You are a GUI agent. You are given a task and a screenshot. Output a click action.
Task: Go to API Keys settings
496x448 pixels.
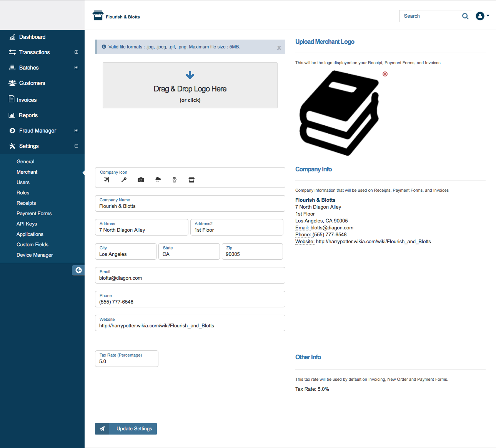[27, 224]
